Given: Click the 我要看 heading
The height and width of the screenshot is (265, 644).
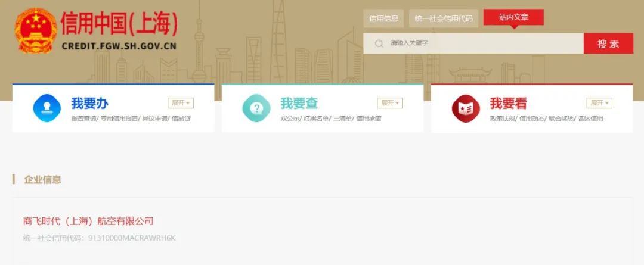Looking at the screenshot, I should point(509,104).
